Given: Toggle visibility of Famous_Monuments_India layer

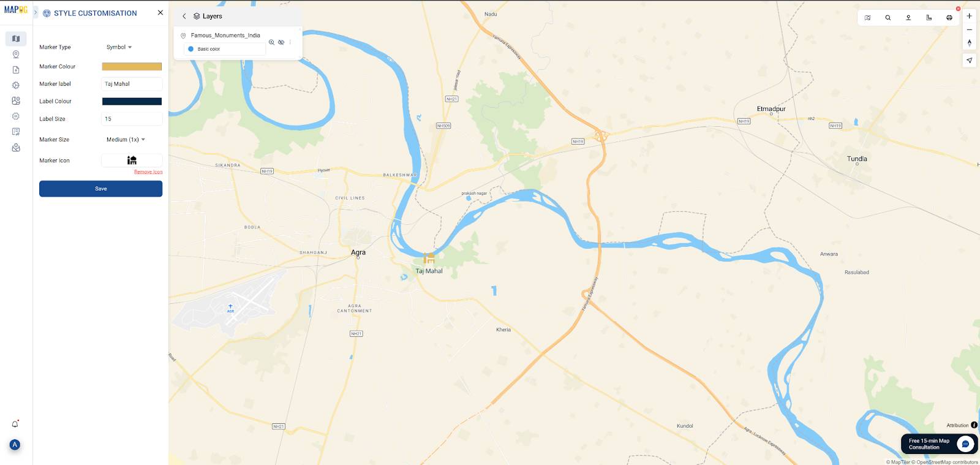Looking at the screenshot, I should [x=281, y=42].
